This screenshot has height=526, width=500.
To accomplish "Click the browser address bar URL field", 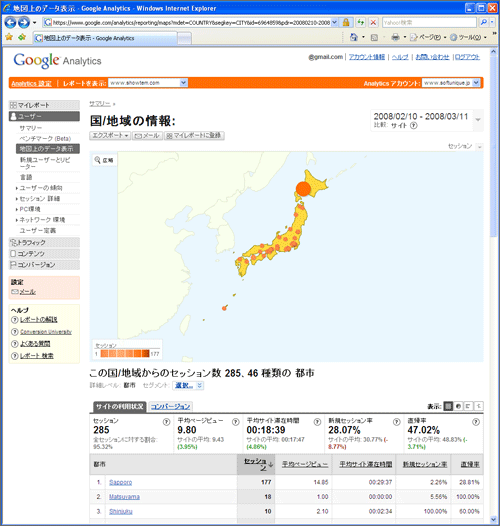I will (x=191, y=22).
